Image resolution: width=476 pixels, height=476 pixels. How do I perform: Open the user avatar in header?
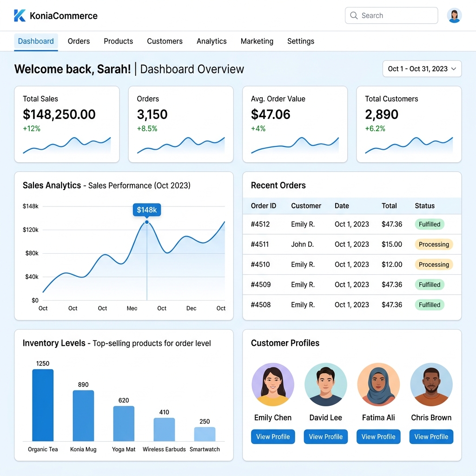(454, 15)
